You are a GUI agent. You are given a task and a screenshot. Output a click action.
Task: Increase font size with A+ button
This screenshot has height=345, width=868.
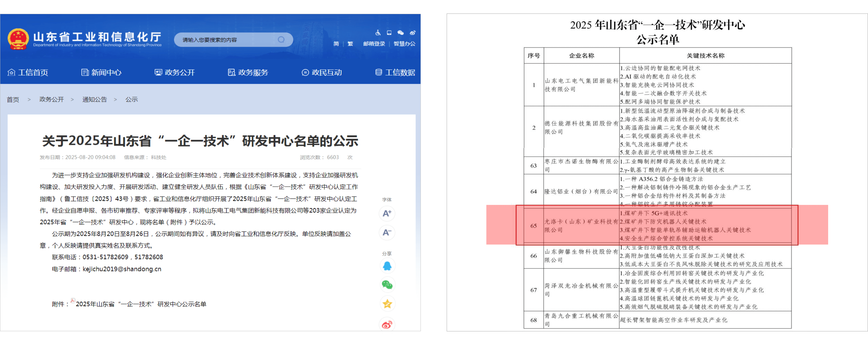(x=387, y=213)
